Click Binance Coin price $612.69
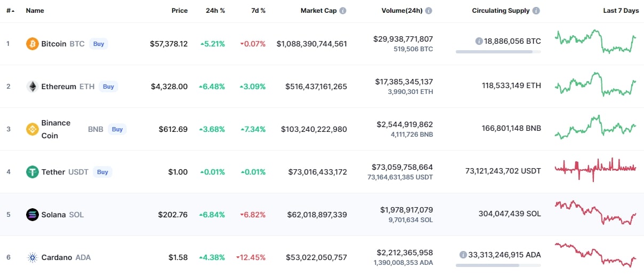Screen dimensions: 644x275 (173, 129)
